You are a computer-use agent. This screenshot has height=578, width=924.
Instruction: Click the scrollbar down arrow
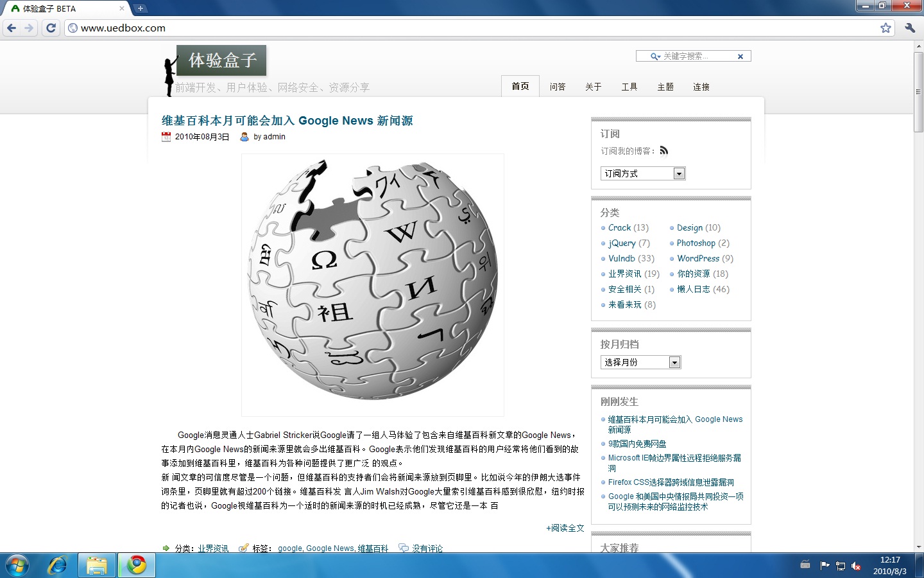point(918,547)
